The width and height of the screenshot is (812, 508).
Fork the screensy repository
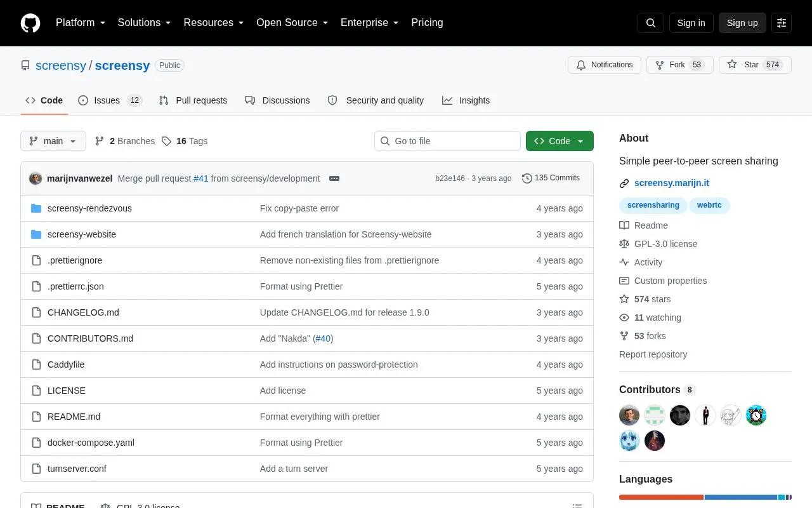680,65
